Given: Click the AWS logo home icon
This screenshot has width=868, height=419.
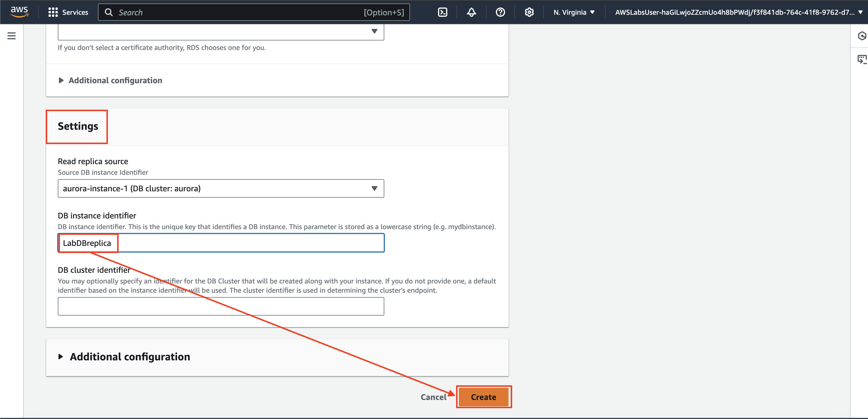Looking at the screenshot, I should (19, 12).
